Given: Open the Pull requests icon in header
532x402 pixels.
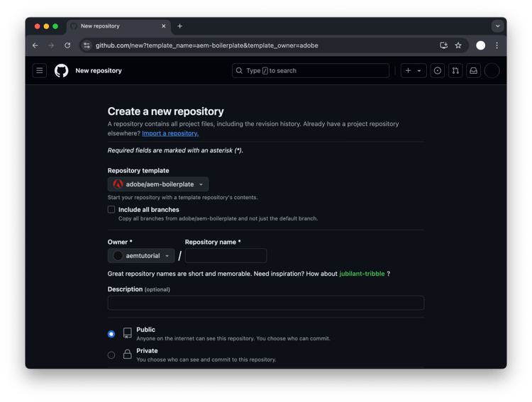Looking at the screenshot, I should pos(455,71).
